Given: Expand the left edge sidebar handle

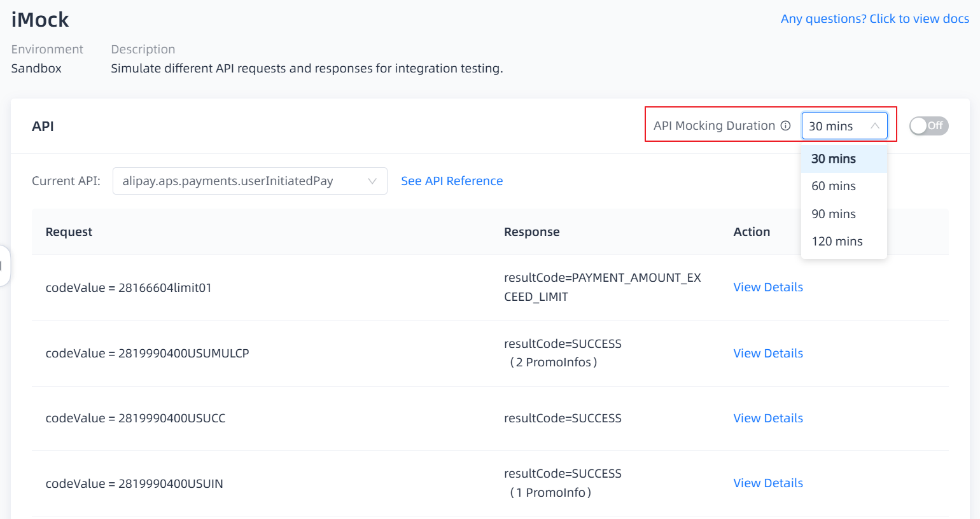Looking at the screenshot, I should (x=4, y=265).
